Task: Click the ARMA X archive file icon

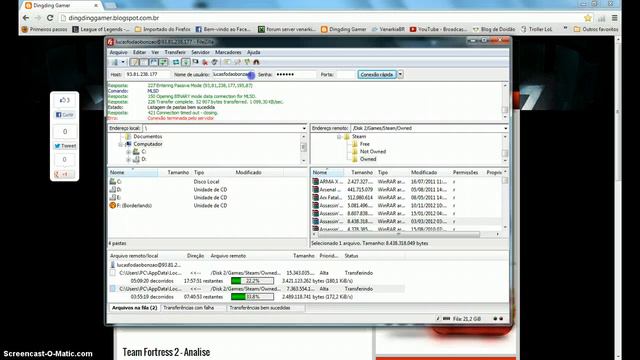Action: [315, 181]
